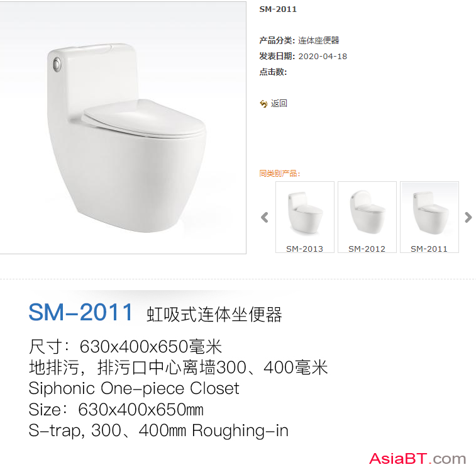Open the SM-2012 toilet thumbnail image
The width and height of the screenshot is (476, 472).
[x=367, y=213]
